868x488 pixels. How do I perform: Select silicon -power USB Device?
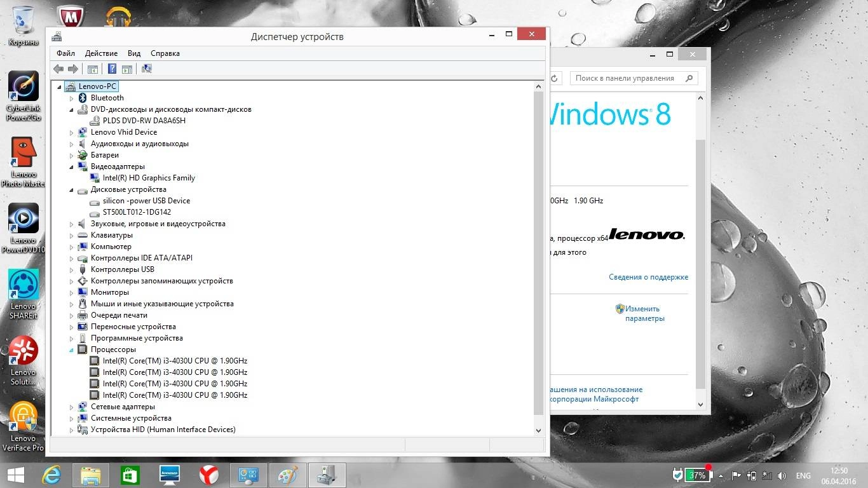point(146,201)
